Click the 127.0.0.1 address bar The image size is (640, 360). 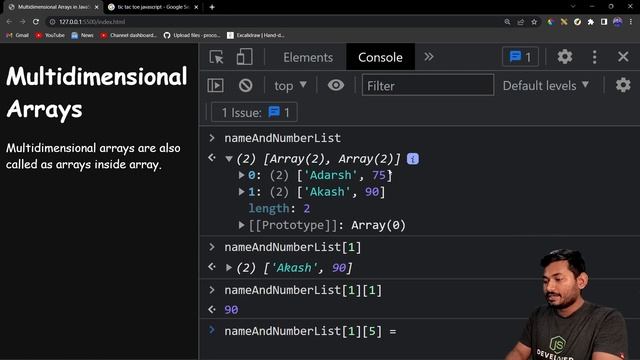coord(273,22)
